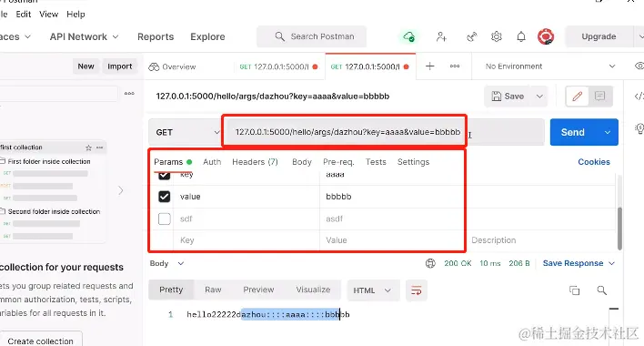Open the Reports page
This screenshot has height=346, width=644.
[x=156, y=36]
